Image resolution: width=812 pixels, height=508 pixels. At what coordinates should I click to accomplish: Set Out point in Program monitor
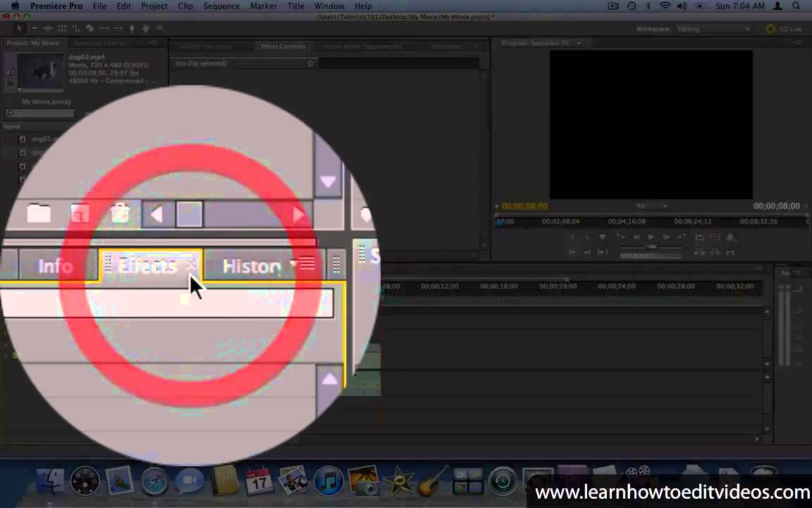587,237
